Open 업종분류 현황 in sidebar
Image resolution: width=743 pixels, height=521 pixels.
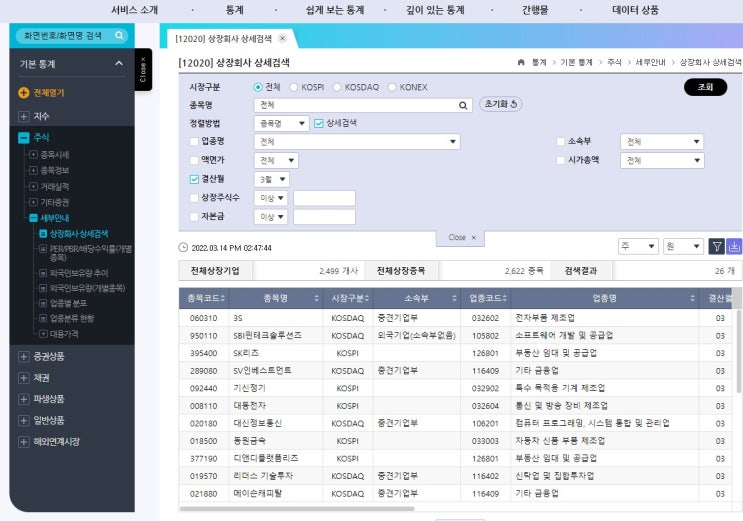point(72,319)
